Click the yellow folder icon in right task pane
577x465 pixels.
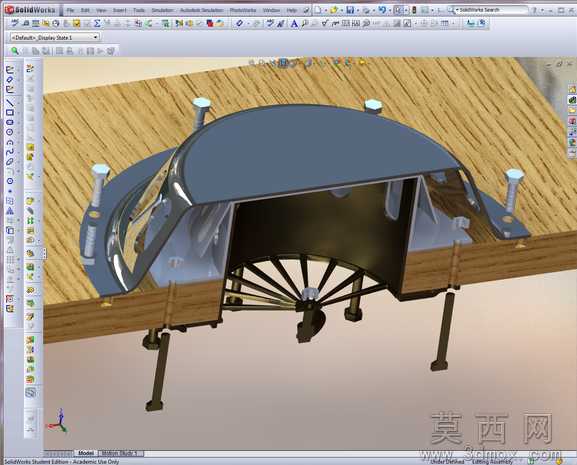[572, 110]
